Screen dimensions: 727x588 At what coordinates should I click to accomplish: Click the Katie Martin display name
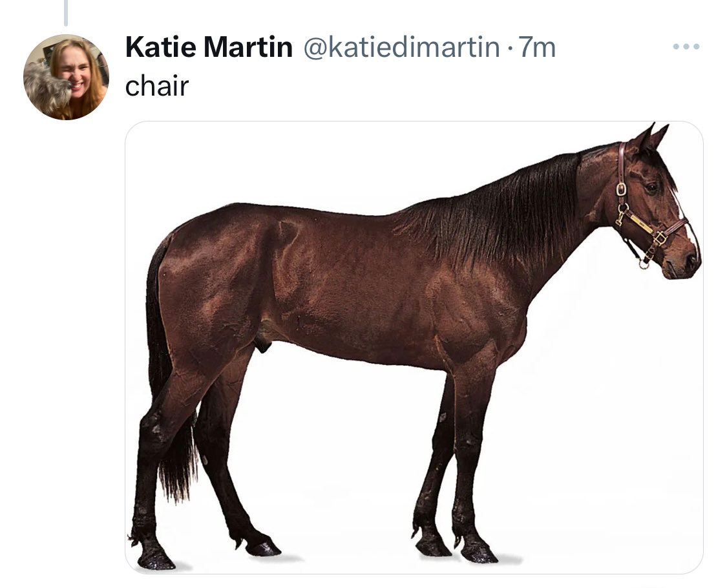pos(209,47)
